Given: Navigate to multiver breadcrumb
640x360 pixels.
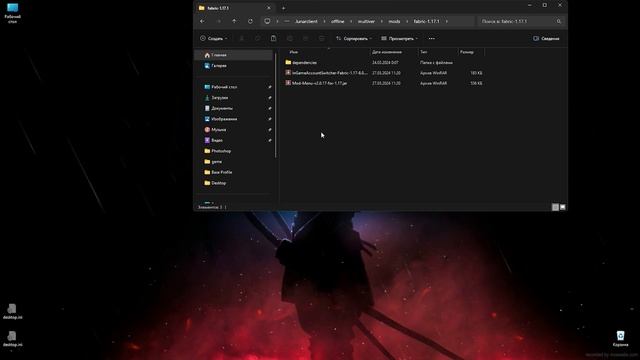Looking at the screenshot, I should (x=366, y=21).
